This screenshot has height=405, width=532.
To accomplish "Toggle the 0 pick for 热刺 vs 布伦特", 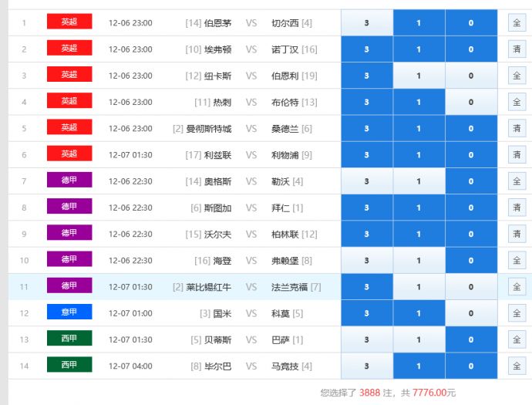I will click(x=471, y=102).
